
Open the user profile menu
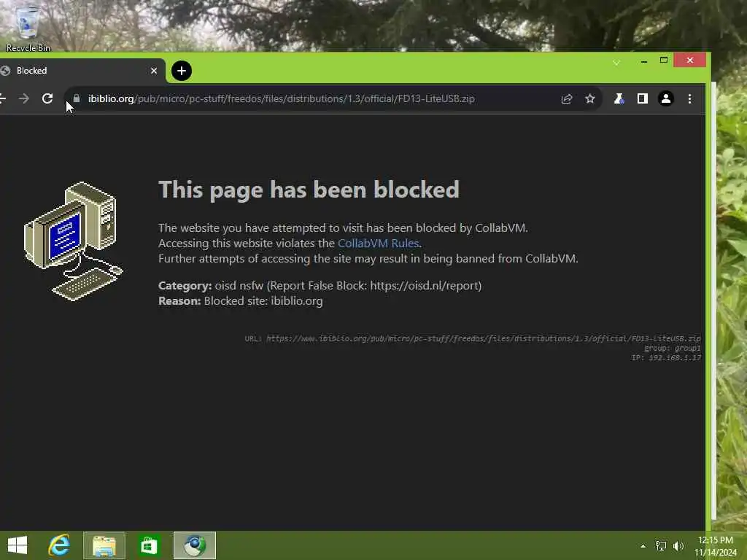[x=666, y=98]
